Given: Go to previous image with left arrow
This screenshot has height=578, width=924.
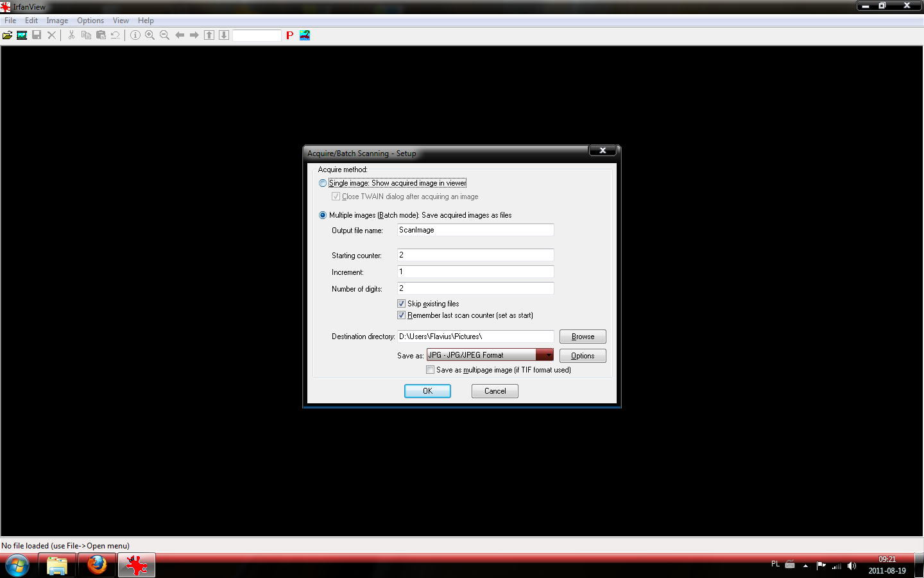Looking at the screenshot, I should [x=180, y=35].
